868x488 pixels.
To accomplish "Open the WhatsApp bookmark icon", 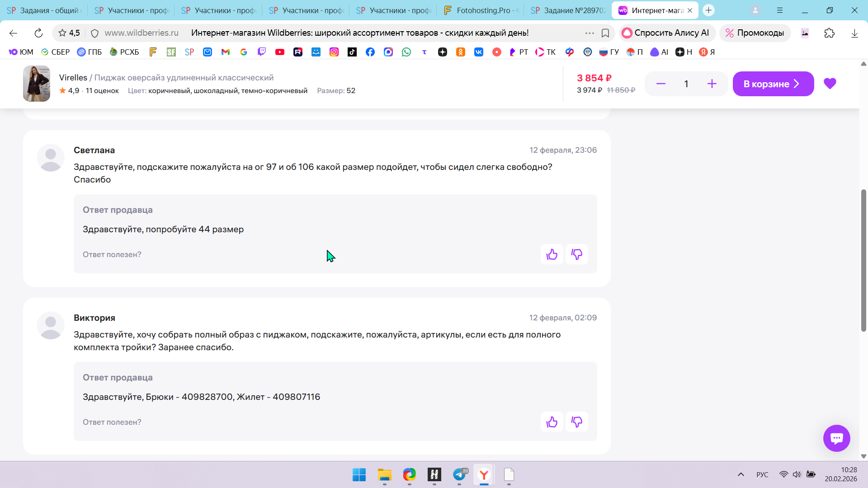I will (x=406, y=52).
